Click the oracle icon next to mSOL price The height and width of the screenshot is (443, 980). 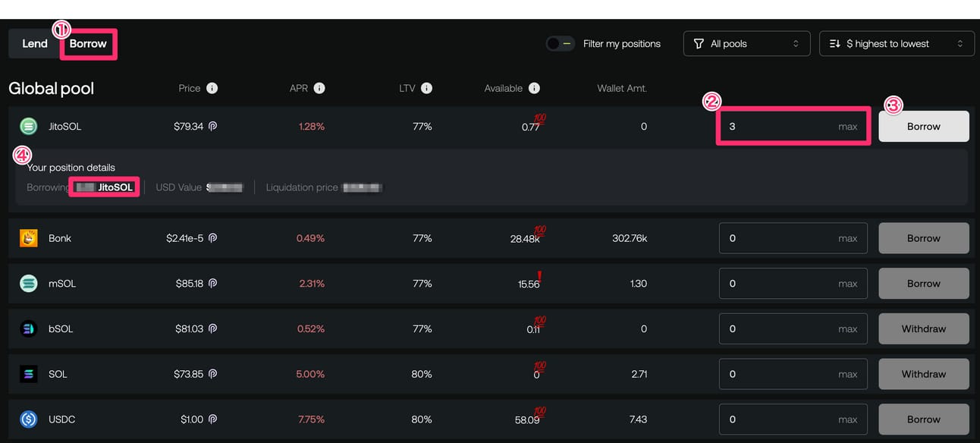tap(213, 284)
